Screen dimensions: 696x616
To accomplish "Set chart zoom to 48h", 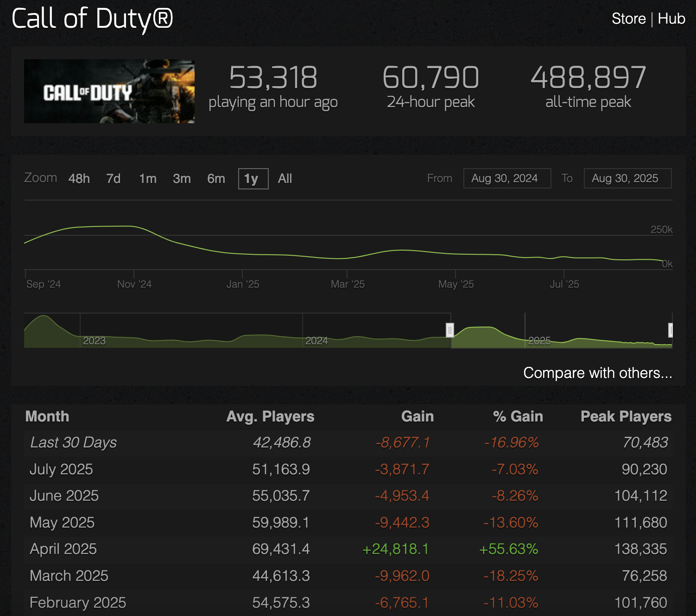I will pos(79,179).
